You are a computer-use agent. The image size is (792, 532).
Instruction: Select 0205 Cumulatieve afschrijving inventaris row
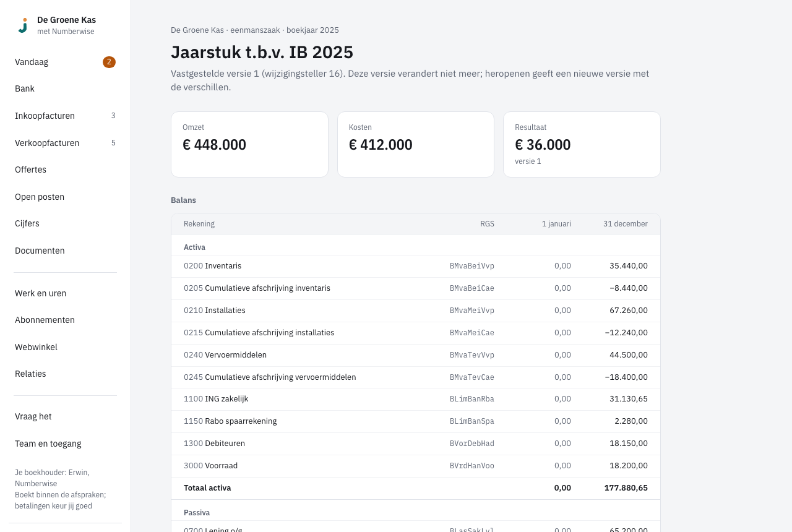[416, 288]
